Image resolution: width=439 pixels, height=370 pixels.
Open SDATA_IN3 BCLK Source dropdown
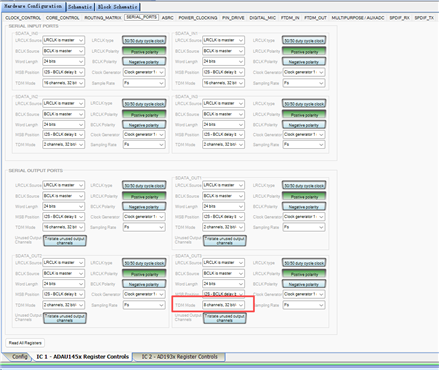point(223,114)
